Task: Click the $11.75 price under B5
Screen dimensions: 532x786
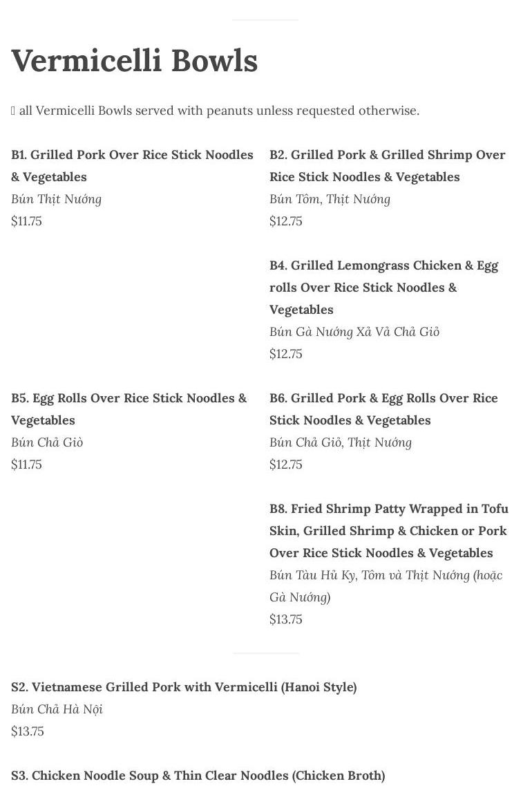Action: [x=26, y=465]
